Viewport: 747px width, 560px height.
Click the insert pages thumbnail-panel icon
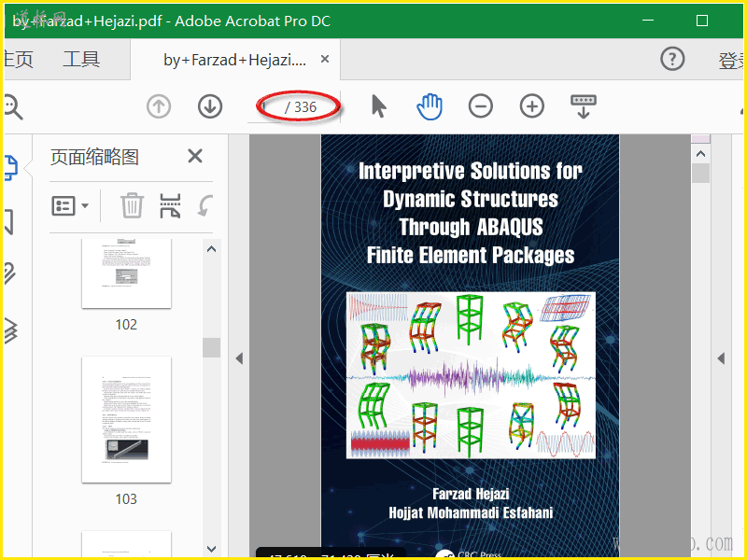(x=170, y=205)
